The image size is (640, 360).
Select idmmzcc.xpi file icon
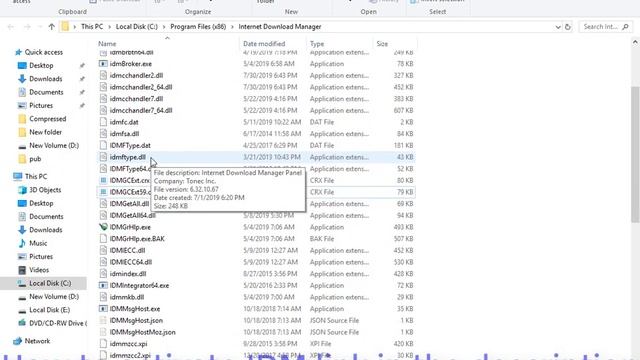[103, 344]
